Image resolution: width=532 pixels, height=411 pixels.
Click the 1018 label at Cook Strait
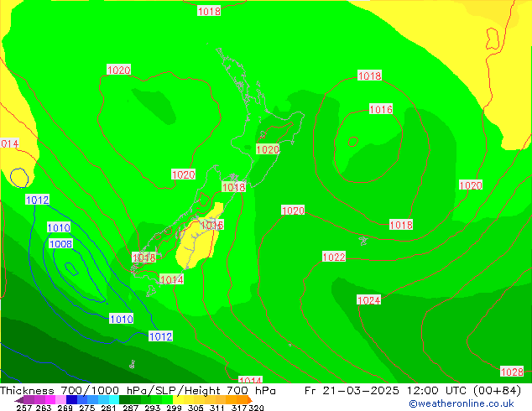point(233,187)
